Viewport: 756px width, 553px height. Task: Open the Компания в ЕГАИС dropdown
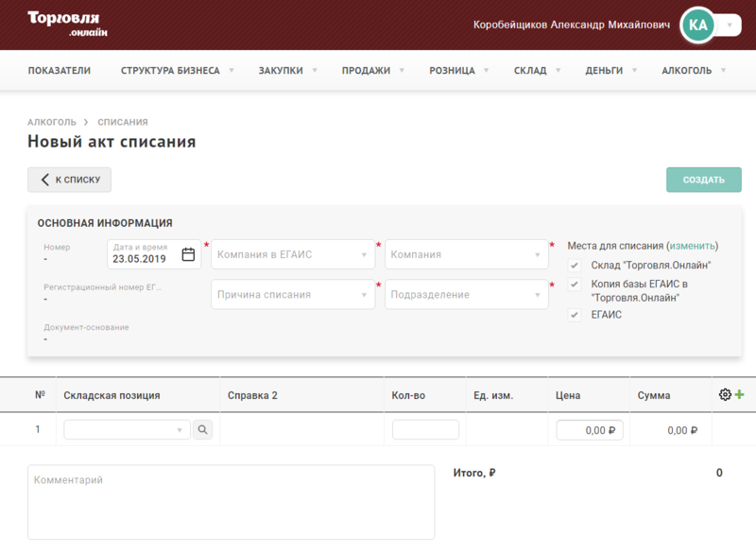click(293, 254)
